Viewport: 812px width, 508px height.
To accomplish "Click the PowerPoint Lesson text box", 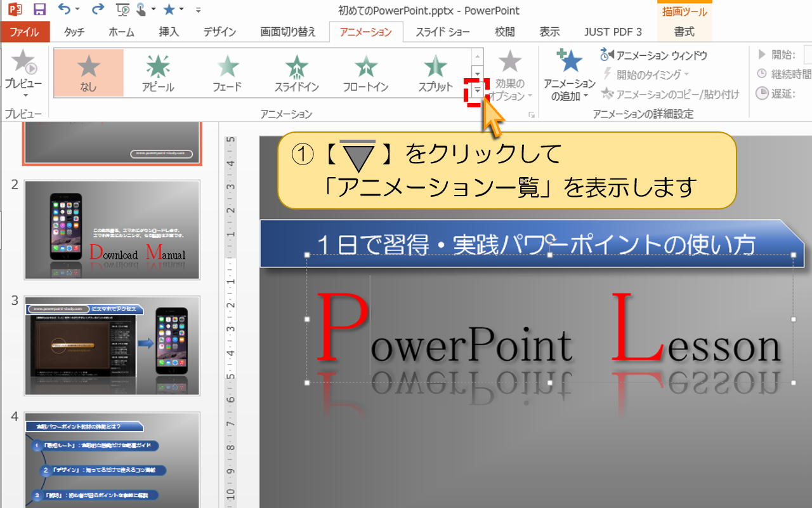I will 550,319.
